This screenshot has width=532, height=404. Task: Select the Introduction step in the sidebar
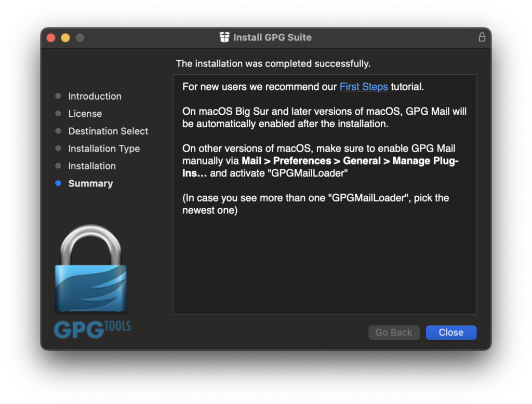pos(95,96)
